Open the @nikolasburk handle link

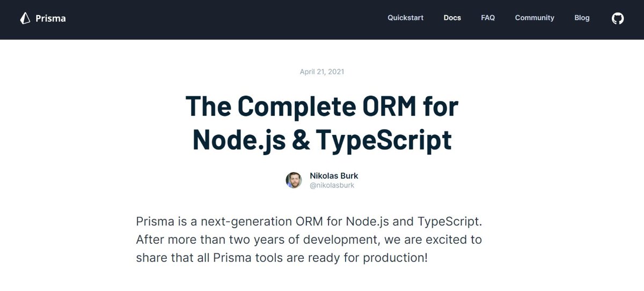pyautogui.click(x=332, y=185)
